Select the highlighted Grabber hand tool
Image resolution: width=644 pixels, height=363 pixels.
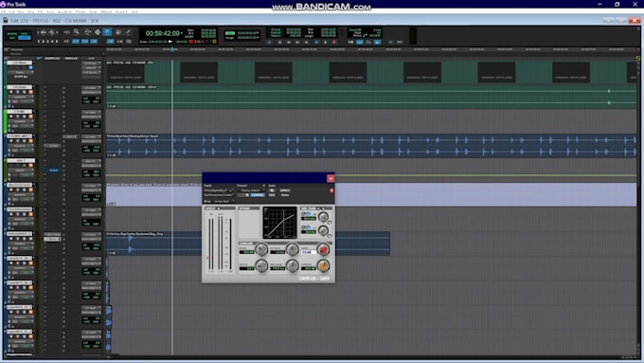click(107, 32)
